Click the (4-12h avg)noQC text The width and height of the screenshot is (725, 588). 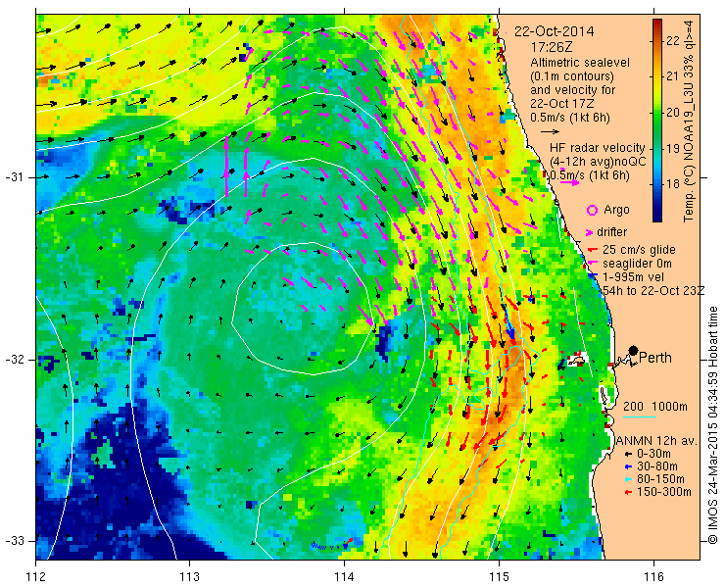click(x=598, y=162)
